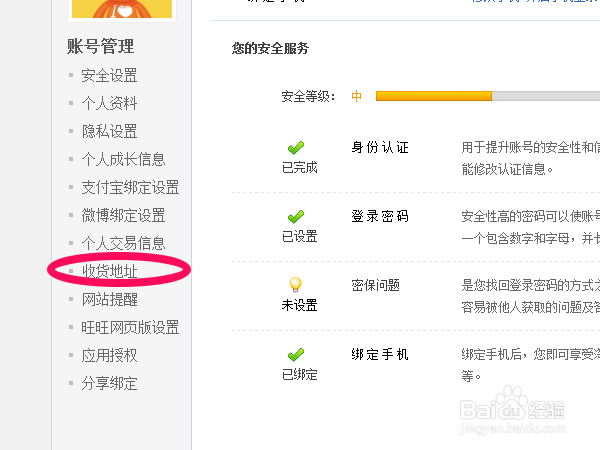
Task: Click the 账号管理 sidebar heading
Action: pos(100,47)
